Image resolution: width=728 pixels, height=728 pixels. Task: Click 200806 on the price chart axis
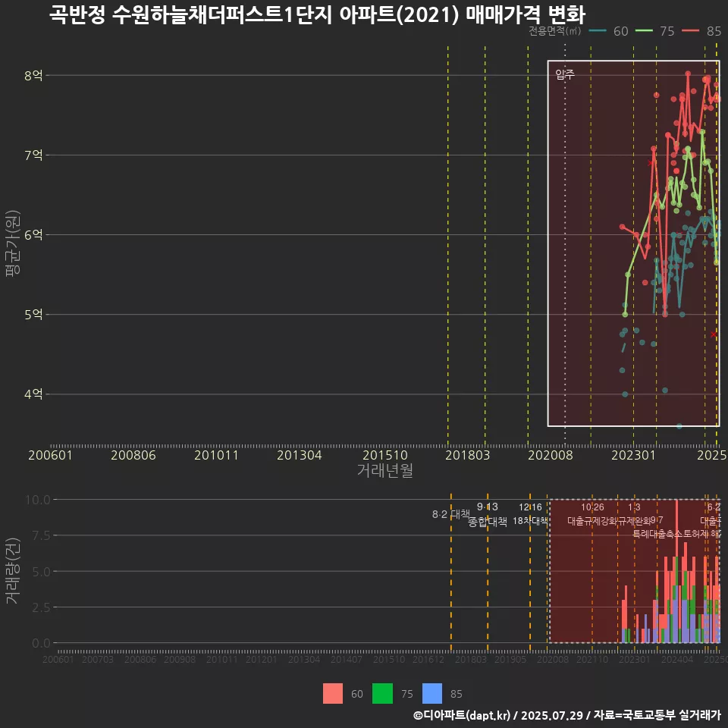tap(133, 455)
